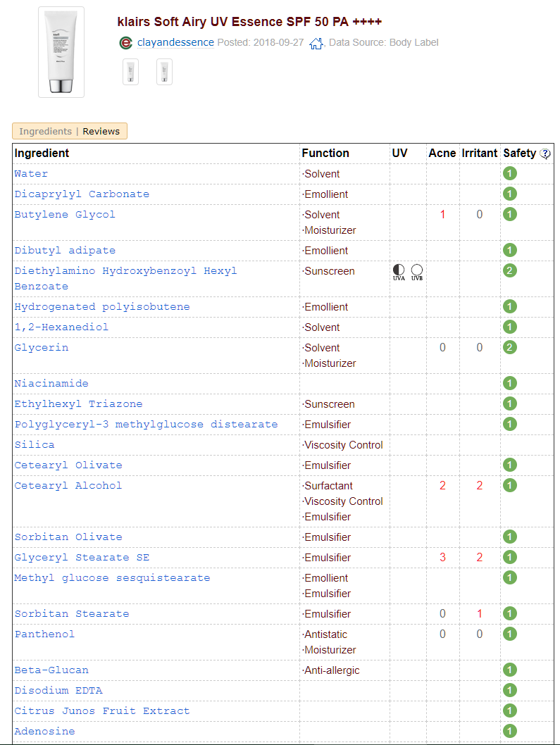Open the Silica ingredient link
Image resolution: width=560 pixels, height=745 pixels.
(35, 445)
